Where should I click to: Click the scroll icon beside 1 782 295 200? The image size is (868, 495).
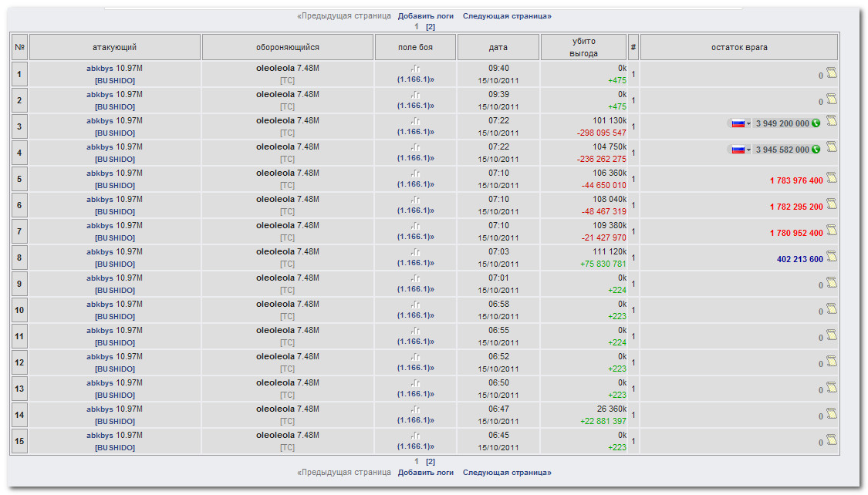tap(832, 204)
